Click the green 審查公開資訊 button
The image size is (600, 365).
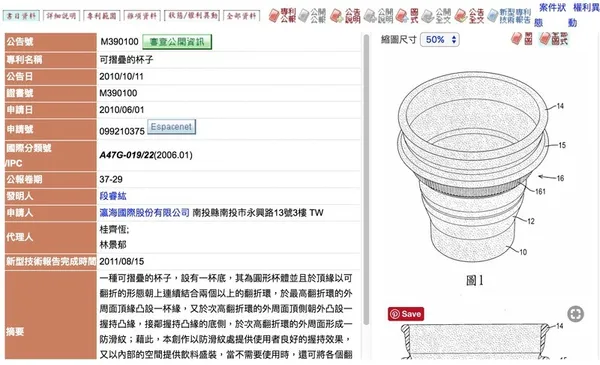tap(177, 42)
